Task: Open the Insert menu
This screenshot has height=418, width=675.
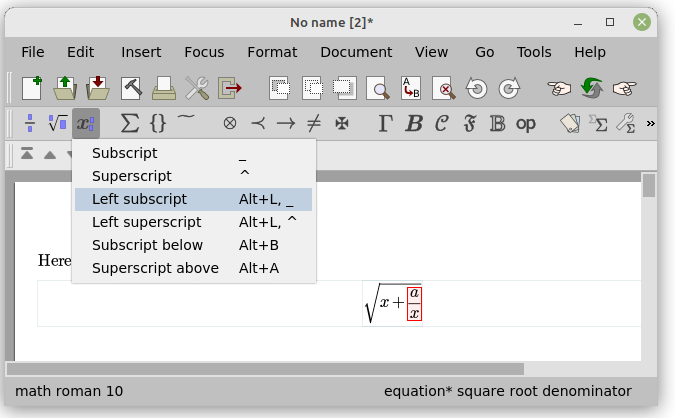Action: (x=141, y=52)
